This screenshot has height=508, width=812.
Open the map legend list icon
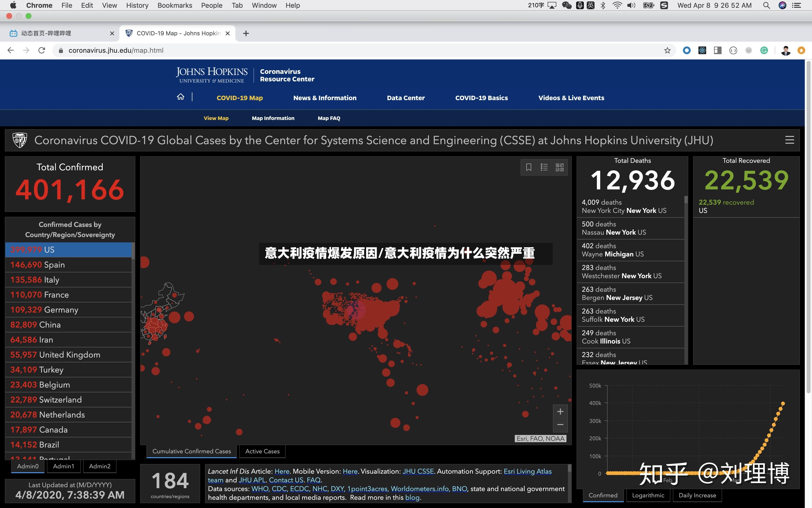point(544,167)
